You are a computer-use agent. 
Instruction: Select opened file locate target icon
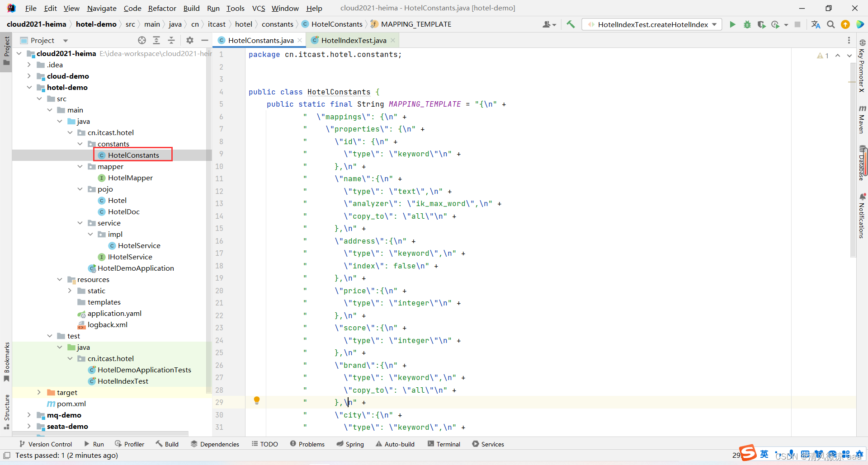point(142,40)
